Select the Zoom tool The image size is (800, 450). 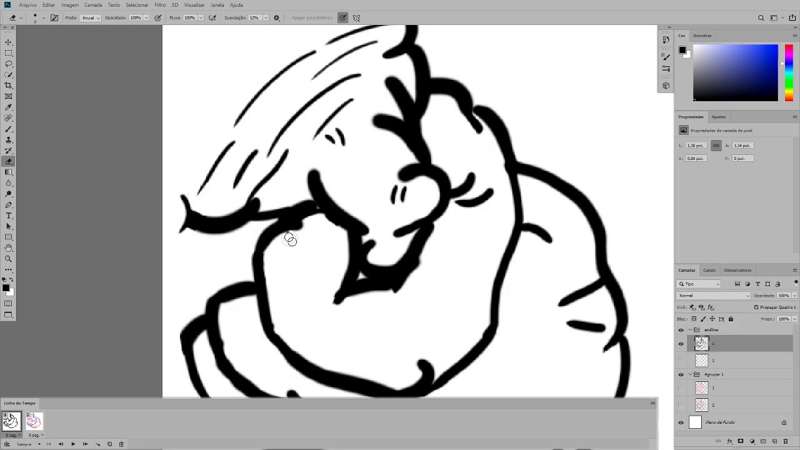[x=8, y=259]
